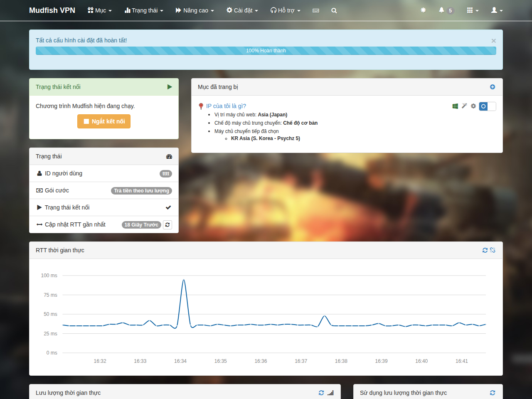This screenshot has height=399, width=532.
Task: Click the Ngắt kết nối button
Action: pyautogui.click(x=104, y=121)
